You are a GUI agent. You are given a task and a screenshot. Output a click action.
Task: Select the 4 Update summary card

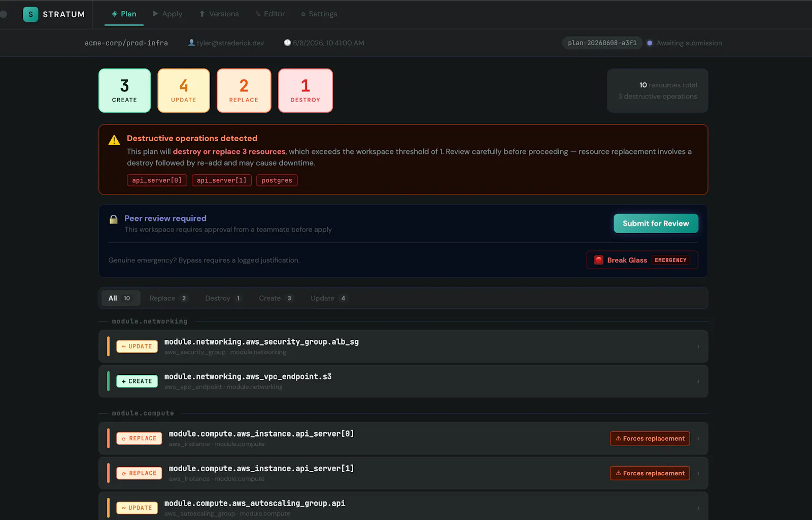(183, 90)
